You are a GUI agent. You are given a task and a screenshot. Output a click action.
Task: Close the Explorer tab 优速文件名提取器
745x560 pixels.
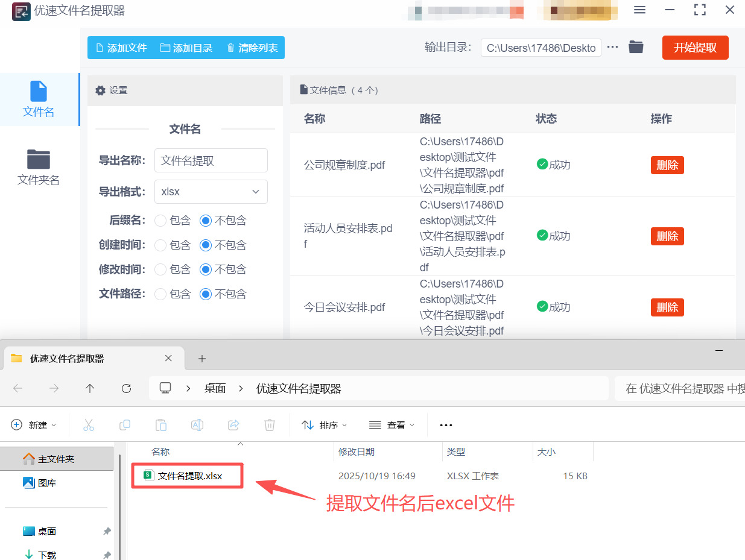tap(168, 359)
